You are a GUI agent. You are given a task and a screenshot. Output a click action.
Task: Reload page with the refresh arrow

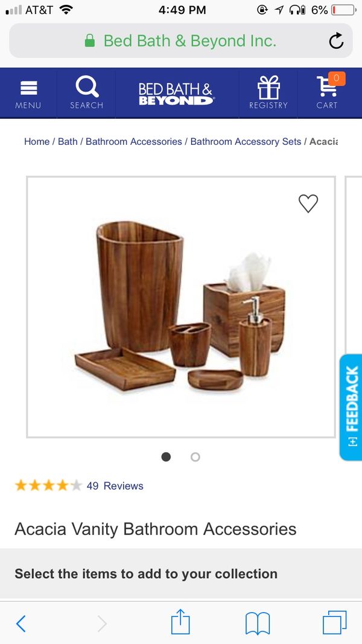pos(335,40)
